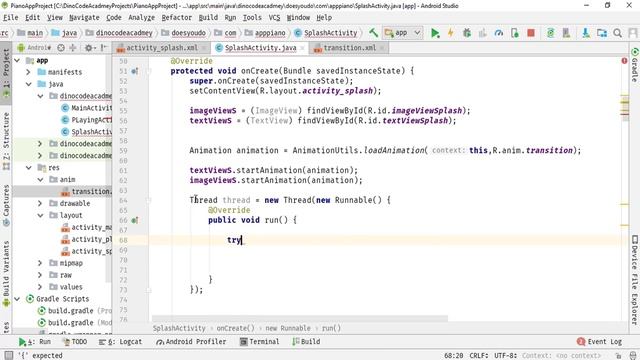Open the Logcat tool window

[x=120, y=342]
